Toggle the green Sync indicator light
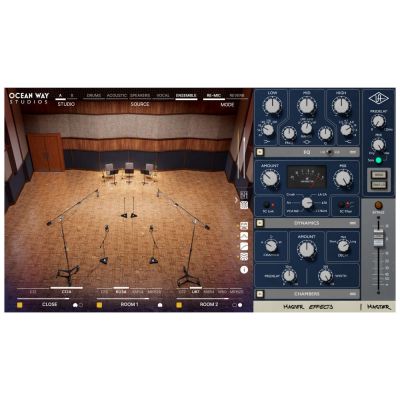This screenshot has height=400, width=400. tap(378, 160)
